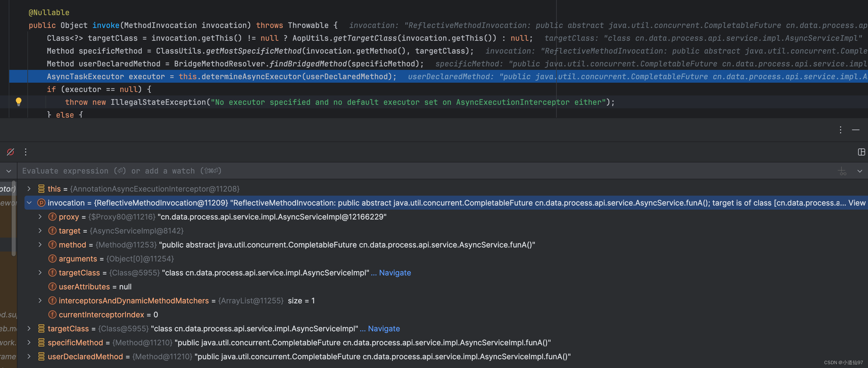The height and width of the screenshot is (368, 868).
Task: Click the userDeclaredMethod variable stack icon
Action: [x=41, y=357]
